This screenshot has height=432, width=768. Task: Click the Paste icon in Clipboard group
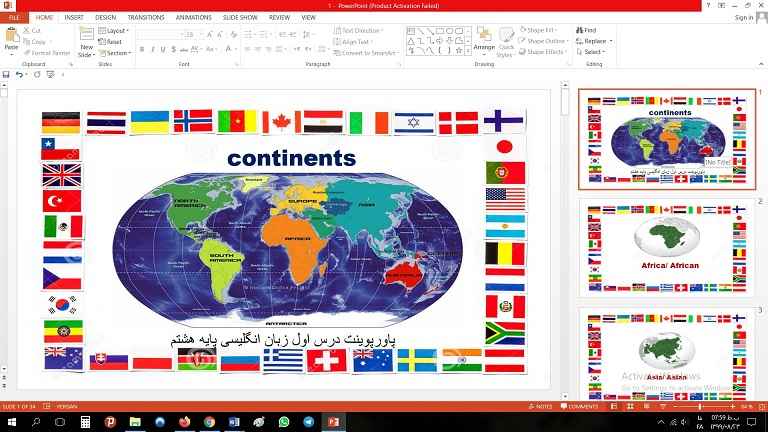(x=11, y=39)
